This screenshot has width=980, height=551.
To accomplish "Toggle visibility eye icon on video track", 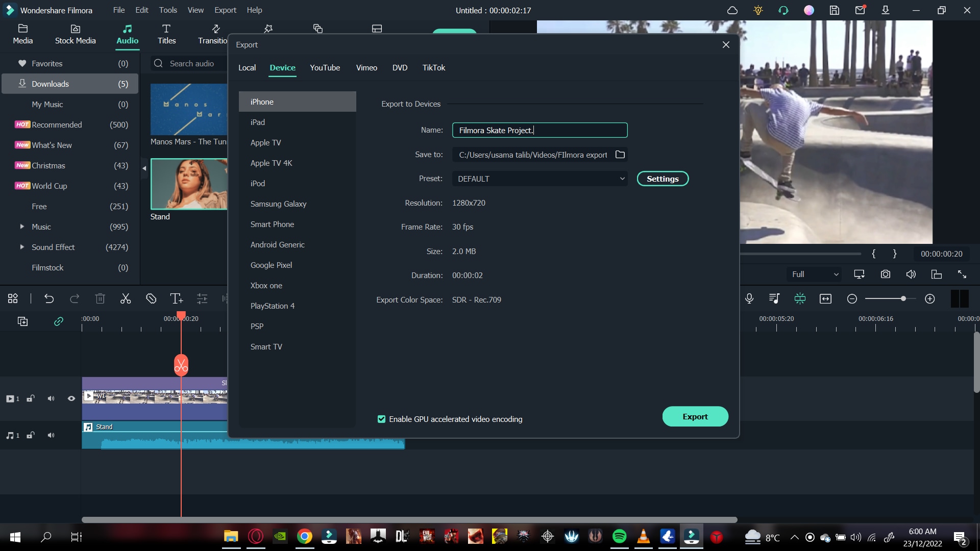I will pos(70,398).
